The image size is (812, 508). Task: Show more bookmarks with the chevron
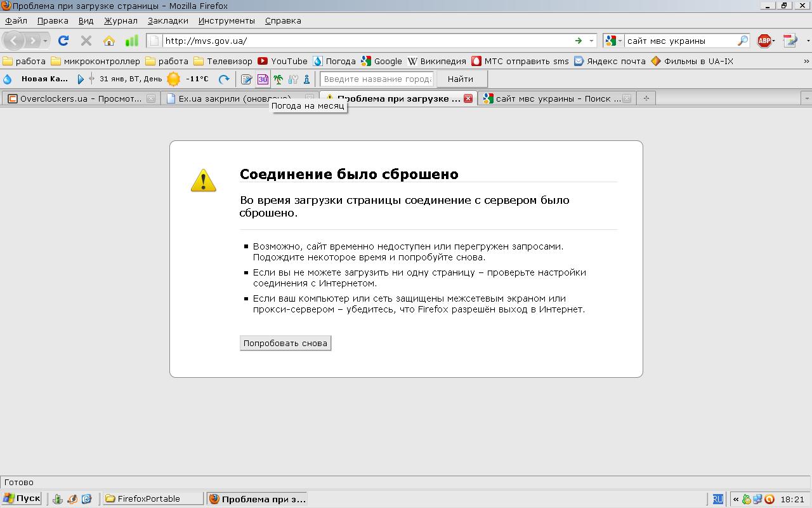806,61
